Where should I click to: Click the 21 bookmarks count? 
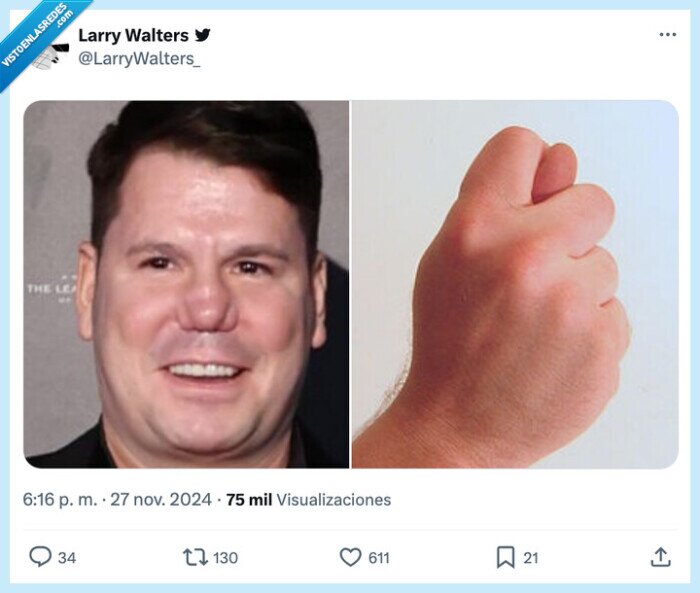[x=530, y=558]
